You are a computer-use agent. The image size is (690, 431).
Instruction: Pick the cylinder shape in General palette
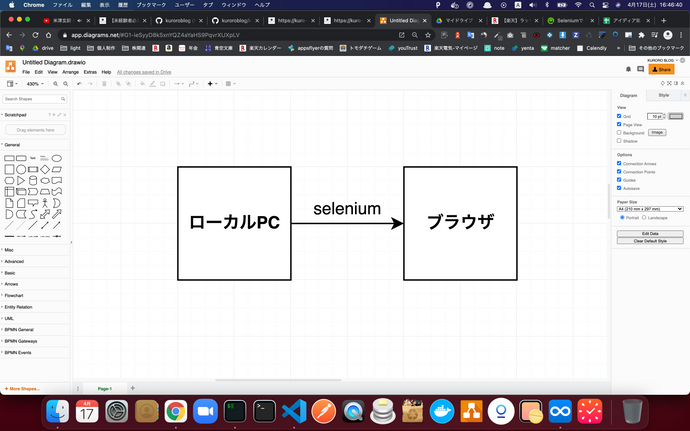[x=33, y=181]
